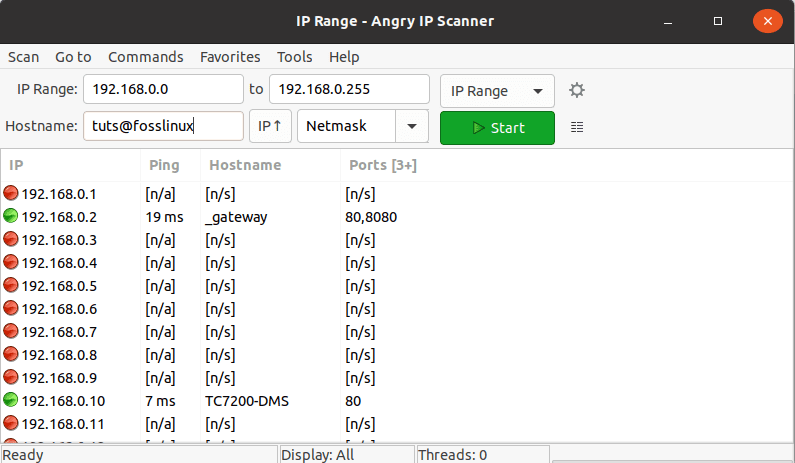Sort by the Ping column header
The image size is (795, 463).
click(x=170, y=165)
